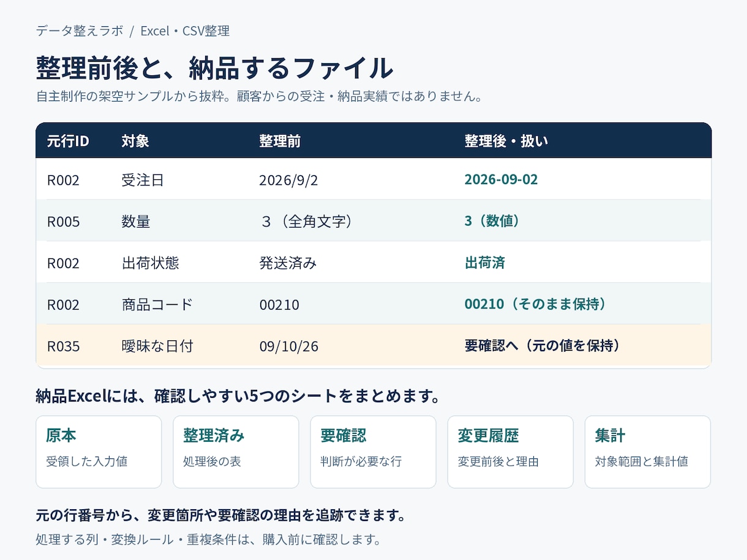The width and height of the screenshot is (747, 560).
Task: Click the subtitle starting with 自主制作の架空サンプル
Action: [x=260, y=96]
